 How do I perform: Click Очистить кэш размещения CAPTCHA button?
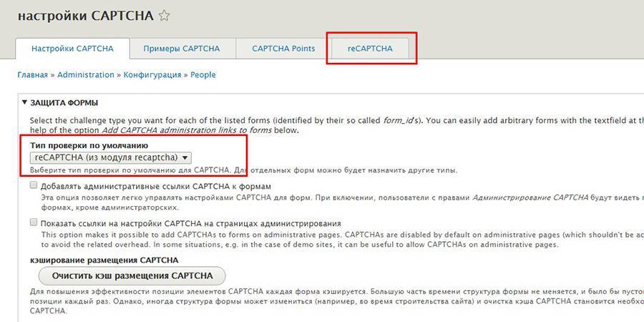coord(132,276)
